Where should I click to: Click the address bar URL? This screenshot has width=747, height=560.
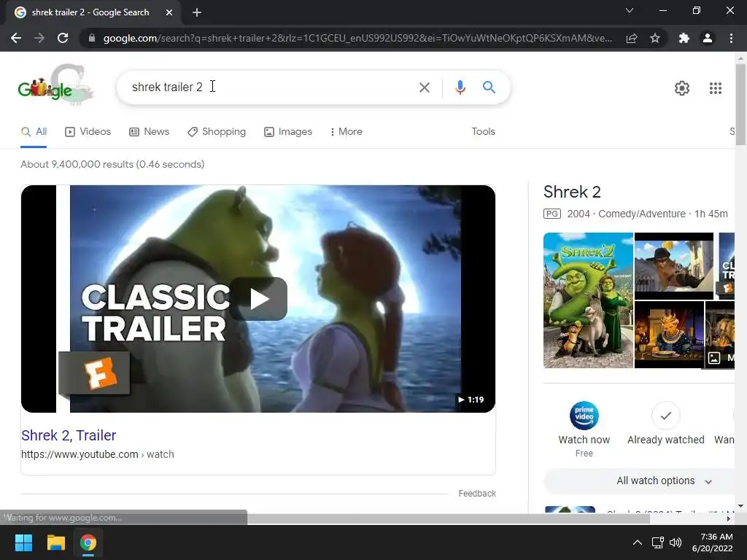[x=357, y=38]
